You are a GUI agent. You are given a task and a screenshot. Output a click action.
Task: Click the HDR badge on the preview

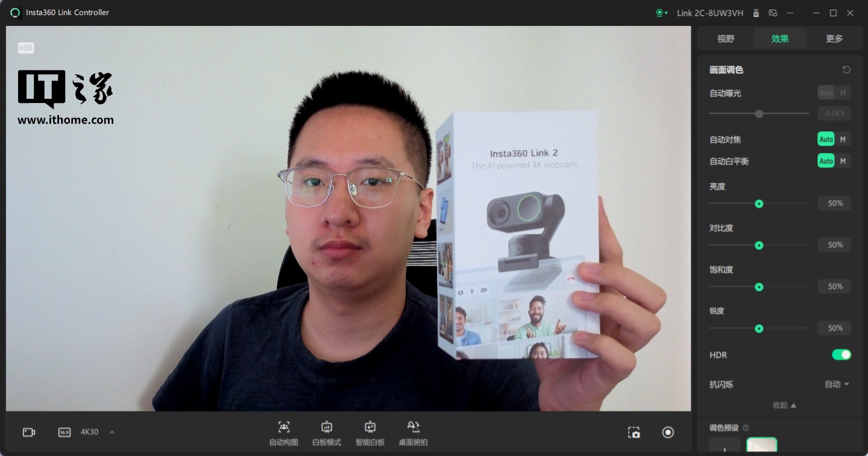pyautogui.click(x=26, y=48)
